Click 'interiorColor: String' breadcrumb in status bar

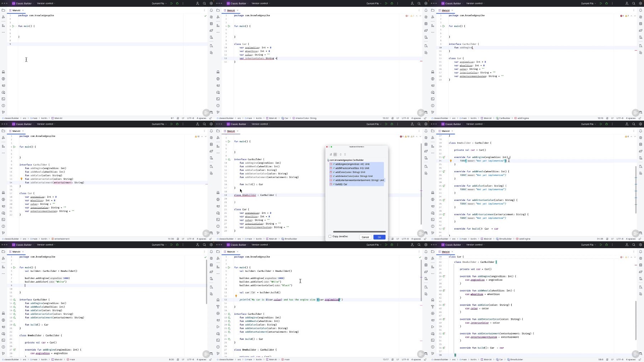point(304,118)
